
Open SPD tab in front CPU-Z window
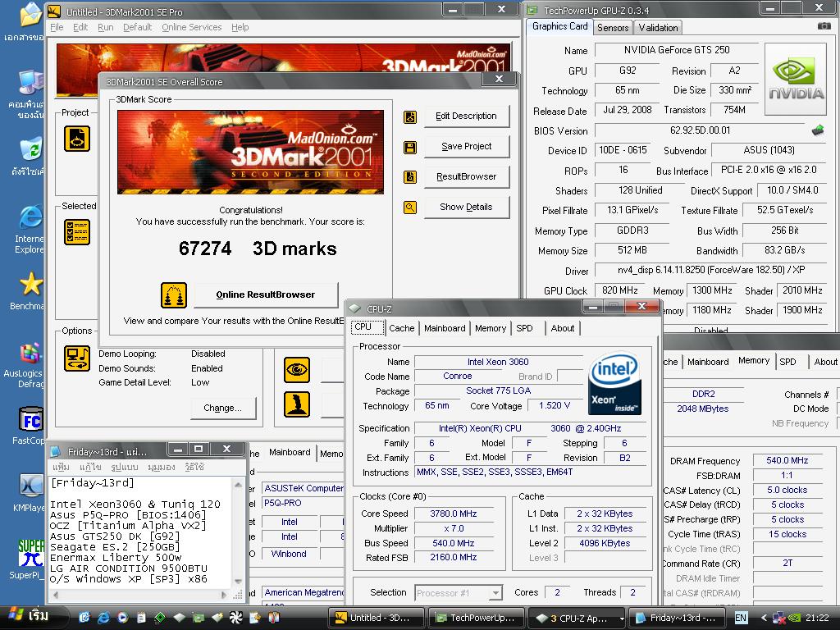(524, 328)
